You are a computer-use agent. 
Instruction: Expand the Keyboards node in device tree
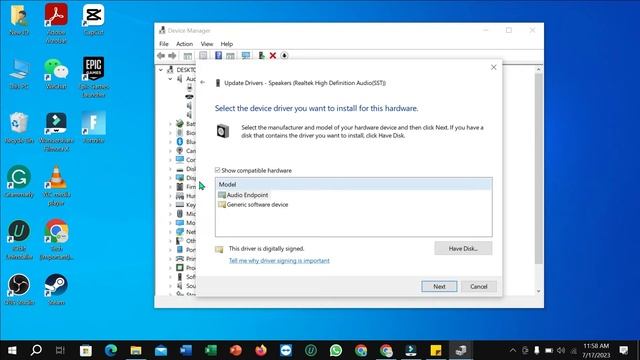tap(170, 204)
